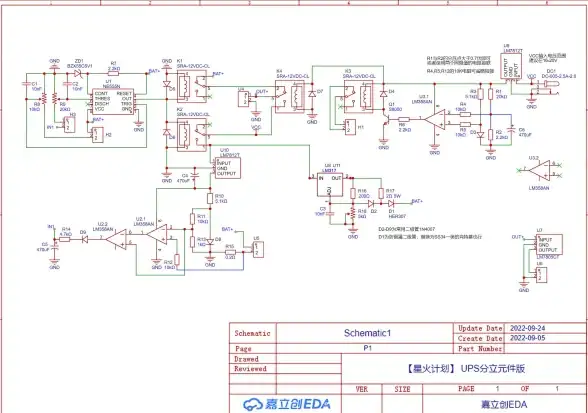The height and width of the screenshot is (413, 588).
Task: Select resistor R1 symbol
Action: coord(490,94)
